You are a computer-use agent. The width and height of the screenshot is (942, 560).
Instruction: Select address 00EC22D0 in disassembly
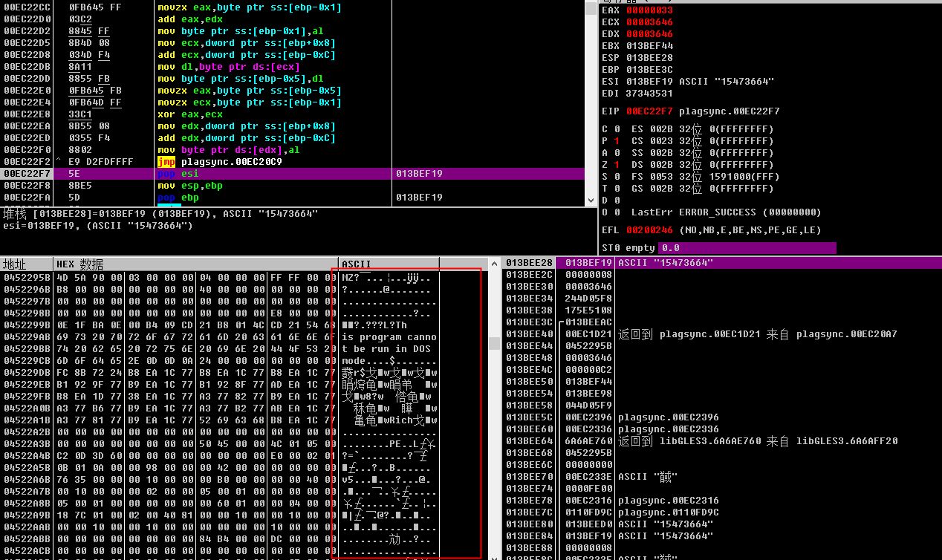pos(27,19)
